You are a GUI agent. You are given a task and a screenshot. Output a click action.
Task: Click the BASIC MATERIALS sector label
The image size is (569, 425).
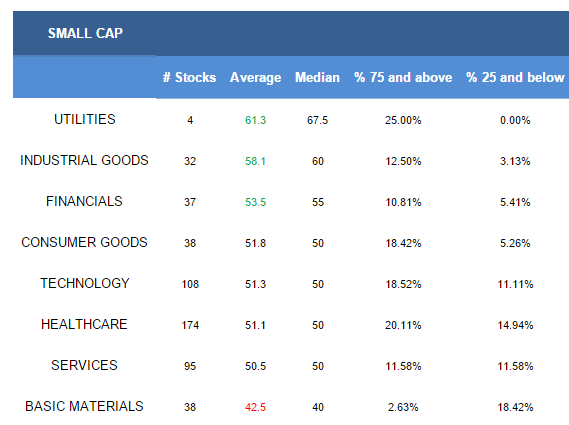click(x=84, y=406)
